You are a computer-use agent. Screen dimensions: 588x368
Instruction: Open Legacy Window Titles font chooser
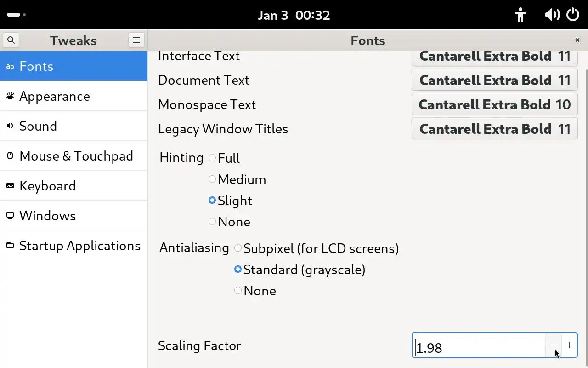point(494,129)
